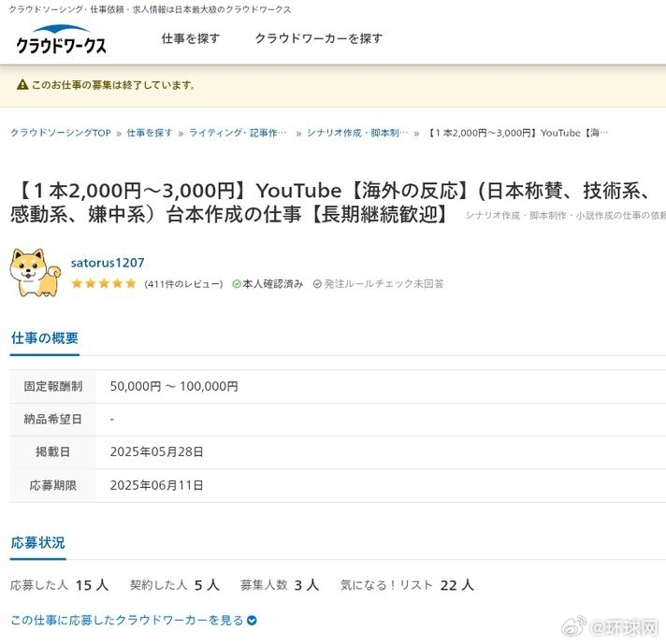Select the 応募状況 section heading
Viewport: 666px width, 644px height.
pos(37,542)
